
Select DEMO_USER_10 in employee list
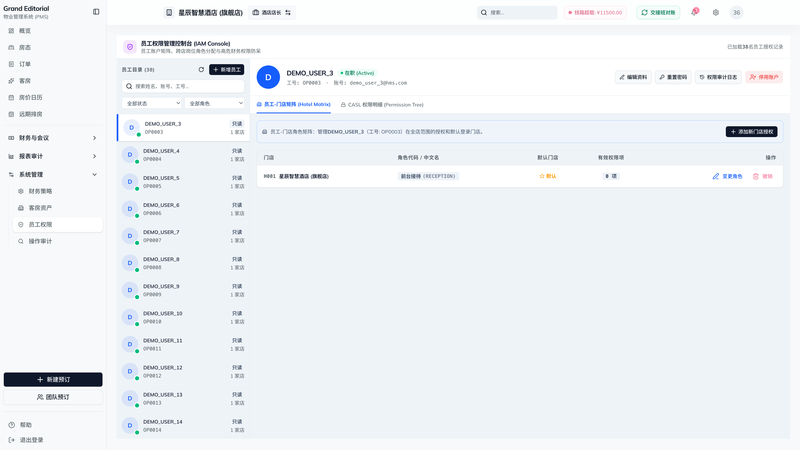coord(183,317)
